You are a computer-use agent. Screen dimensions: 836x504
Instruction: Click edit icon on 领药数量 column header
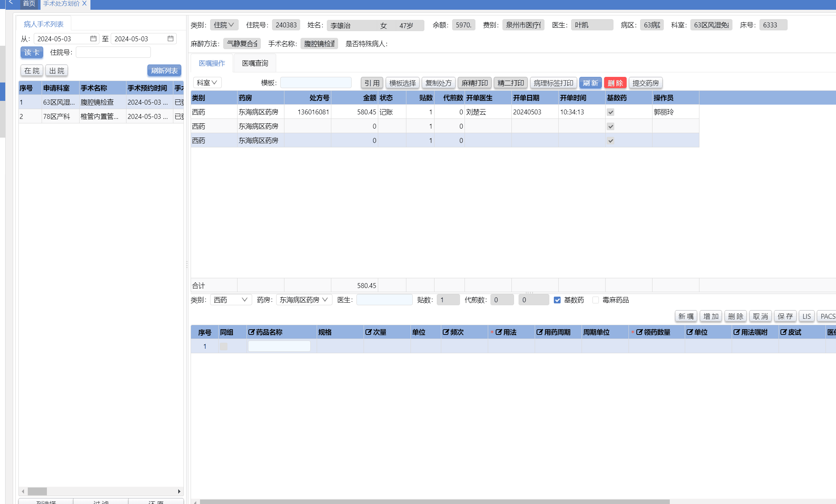(639, 332)
